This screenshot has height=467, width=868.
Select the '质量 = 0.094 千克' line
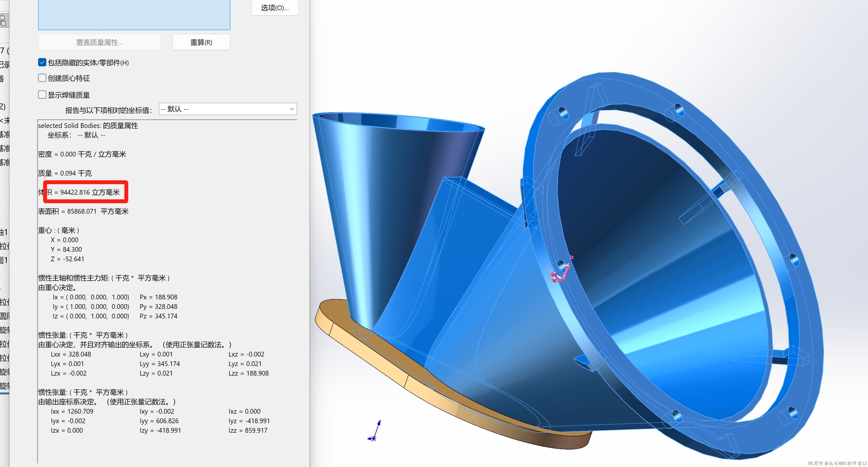coord(65,173)
